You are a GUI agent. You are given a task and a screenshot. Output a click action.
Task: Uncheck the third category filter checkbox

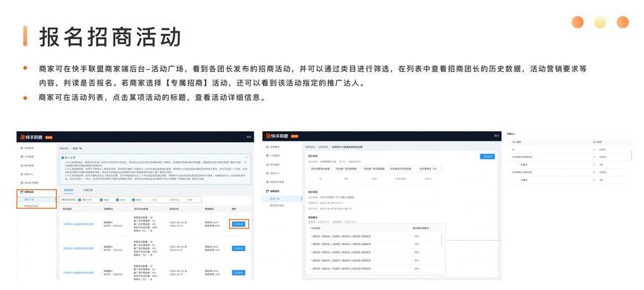point(117,200)
